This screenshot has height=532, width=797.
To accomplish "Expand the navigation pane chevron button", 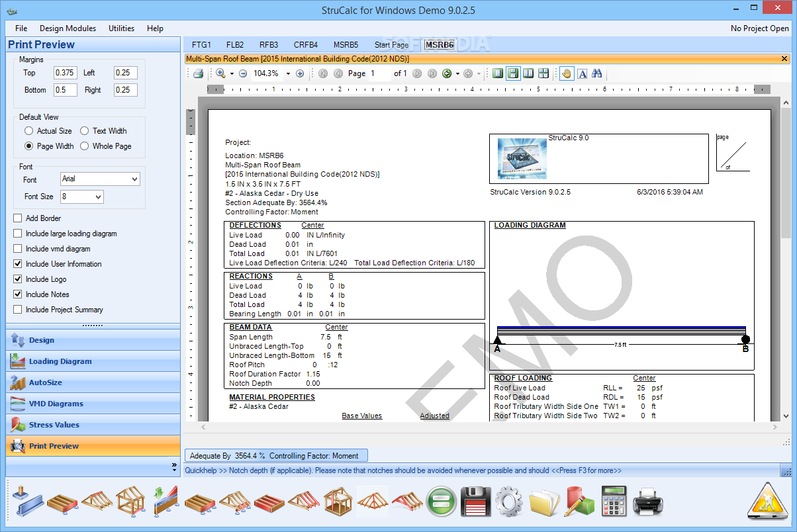I will pos(174,466).
